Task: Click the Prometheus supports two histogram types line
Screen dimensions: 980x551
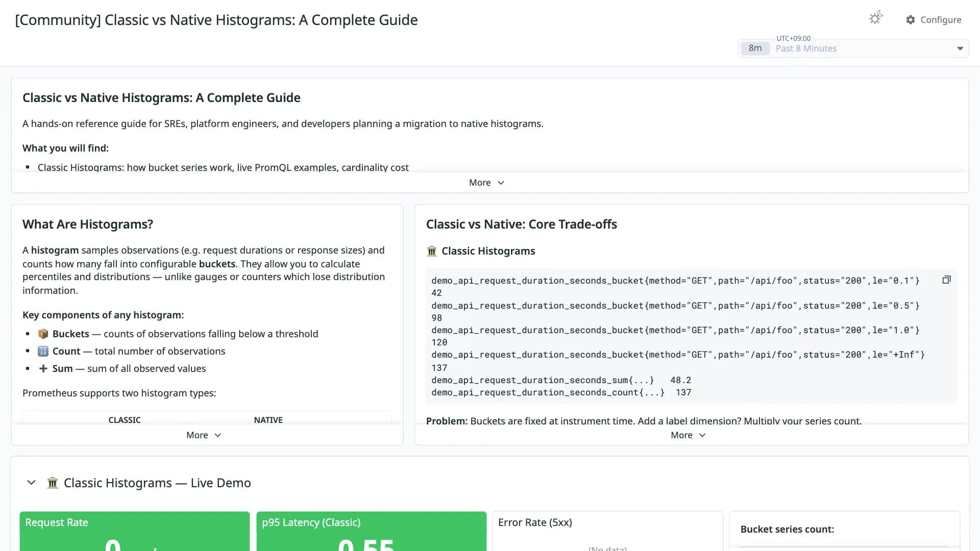Action: (119, 393)
